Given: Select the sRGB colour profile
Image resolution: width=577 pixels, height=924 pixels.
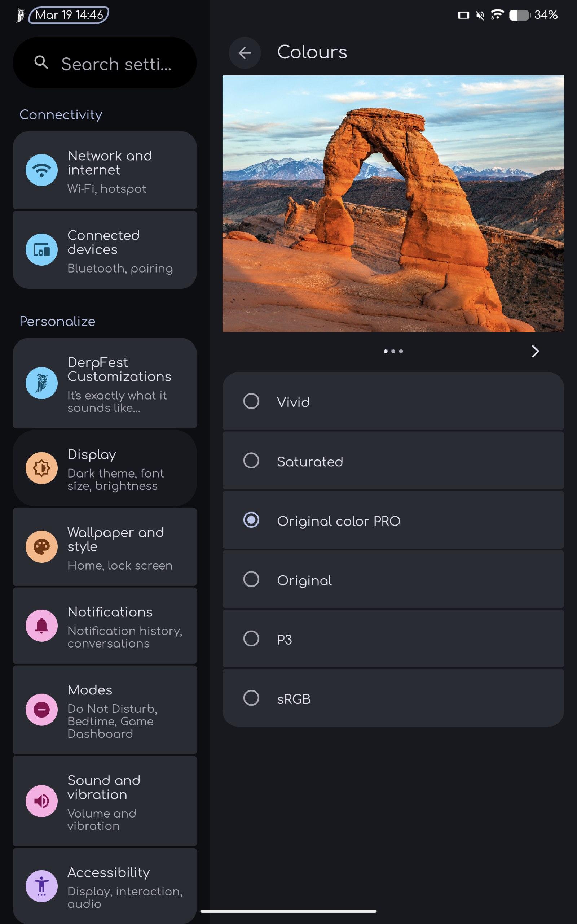Looking at the screenshot, I should [x=393, y=698].
